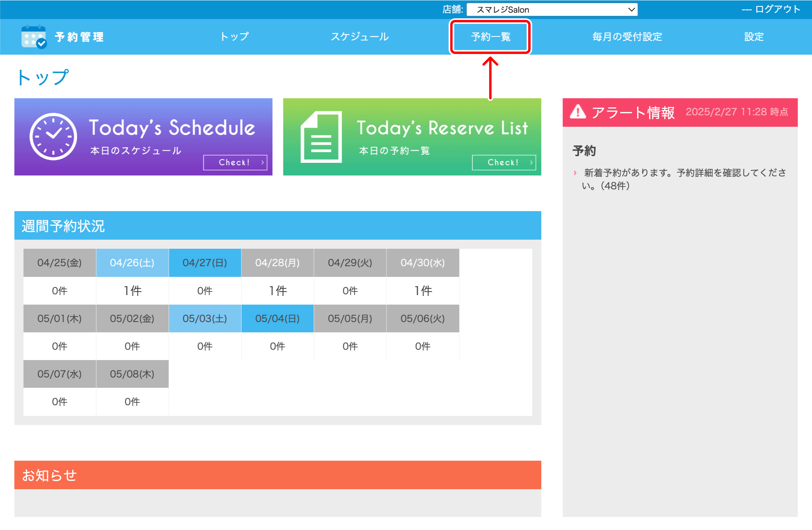Click the calendar logo icon in the header
The height and width of the screenshot is (530, 812).
click(x=34, y=37)
